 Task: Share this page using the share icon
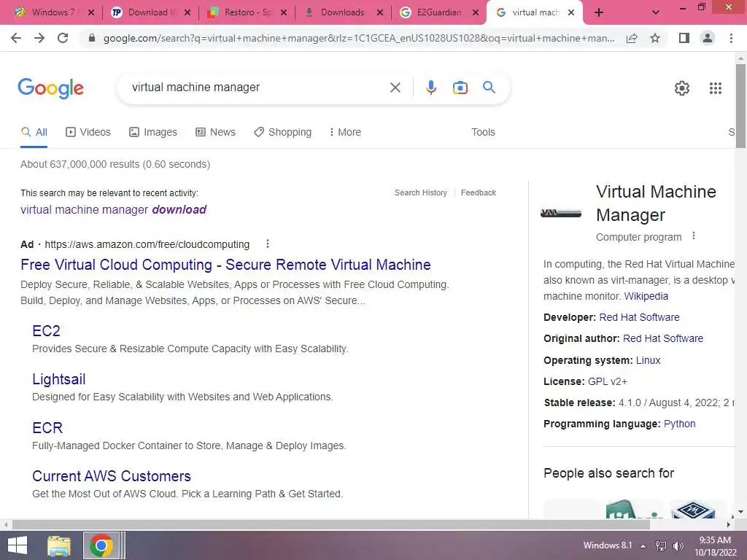tap(632, 38)
